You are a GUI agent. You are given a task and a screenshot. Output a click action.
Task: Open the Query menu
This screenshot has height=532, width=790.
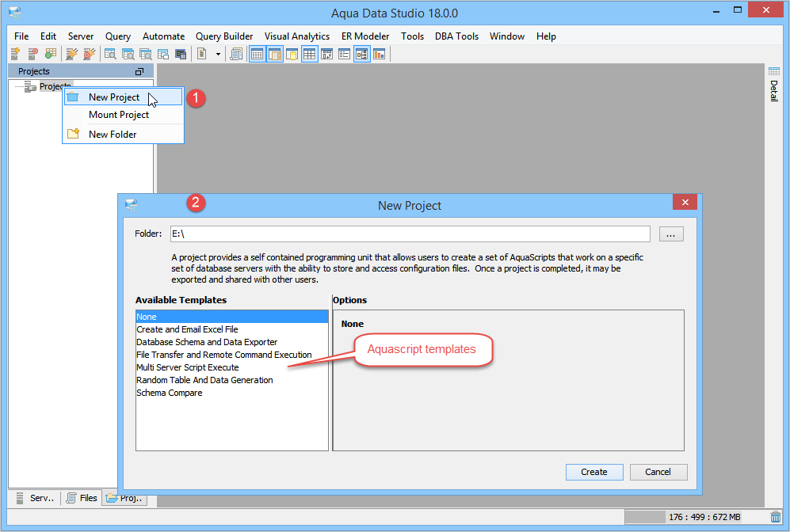tap(118, 36)
